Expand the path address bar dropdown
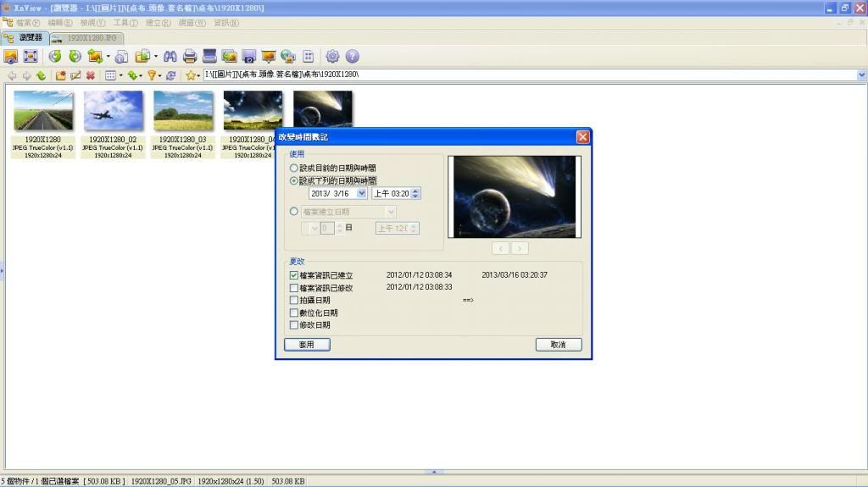This screenshot has width=868, height=487. click(861, 75)
